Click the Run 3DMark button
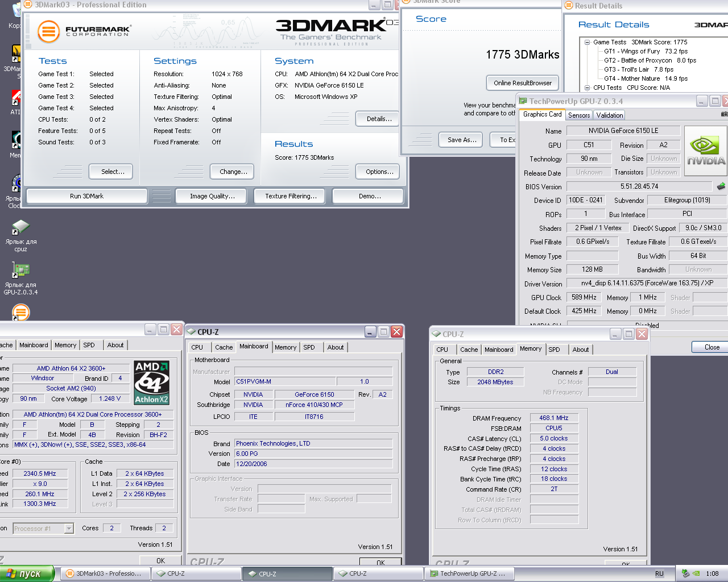 pyautogui.click(x=87, y=196)
